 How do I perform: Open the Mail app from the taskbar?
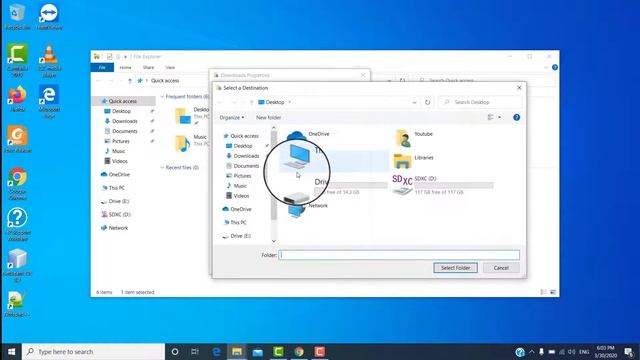coord(258,351)
